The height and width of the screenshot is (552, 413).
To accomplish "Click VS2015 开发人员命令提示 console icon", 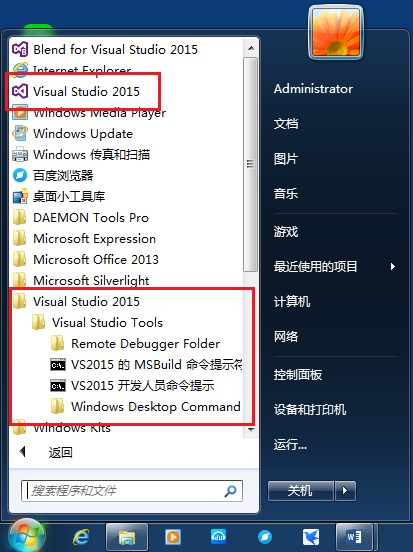I will coord(58,386).
